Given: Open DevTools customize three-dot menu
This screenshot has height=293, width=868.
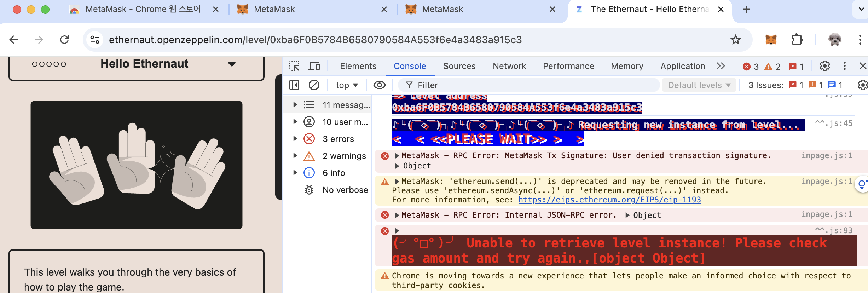Looking at the screenshot, I should [x=845, y=66].
